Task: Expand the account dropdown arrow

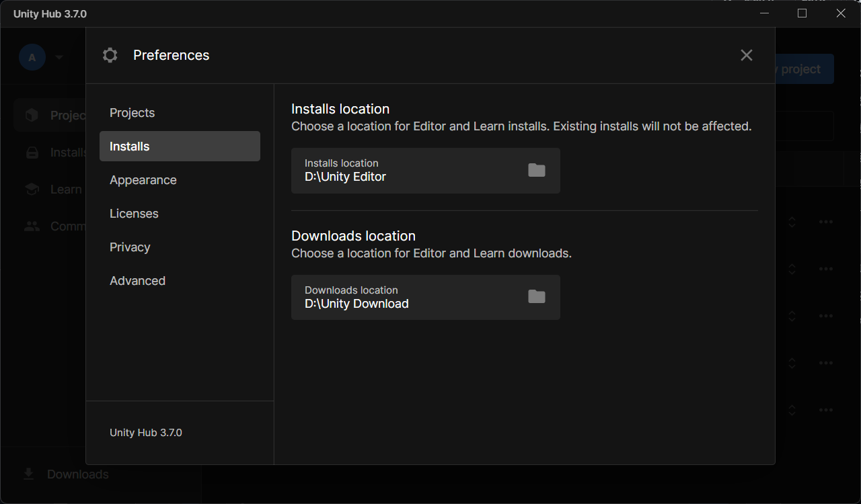Action: click(59, 58)
